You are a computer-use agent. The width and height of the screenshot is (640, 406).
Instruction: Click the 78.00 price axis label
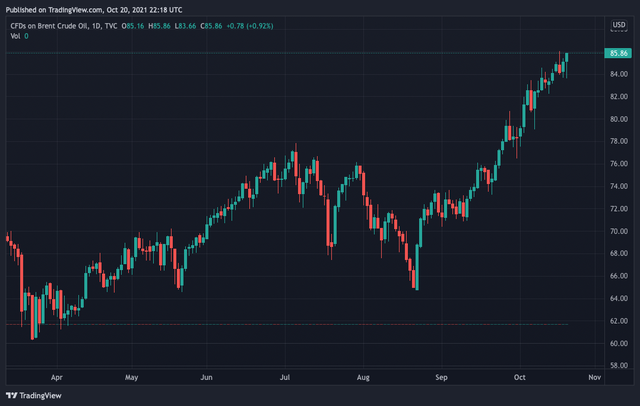[x=619, y=141]
